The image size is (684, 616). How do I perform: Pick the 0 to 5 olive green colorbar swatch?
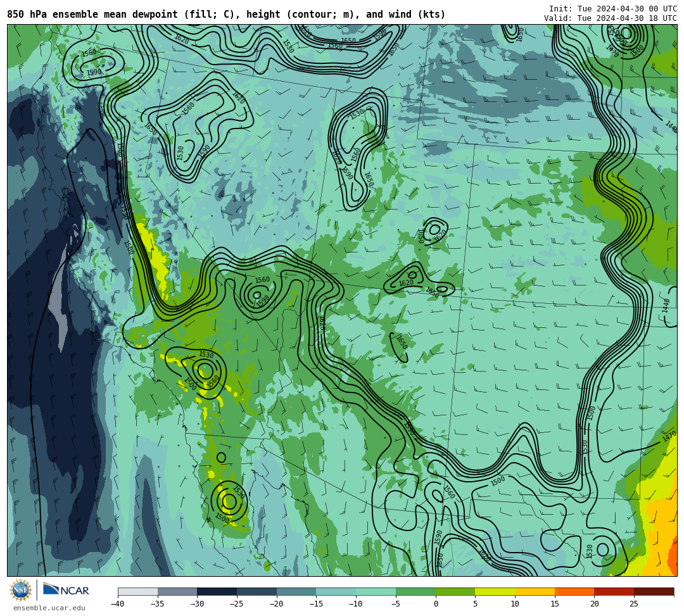pyautogui.click(x=455, y=591)
